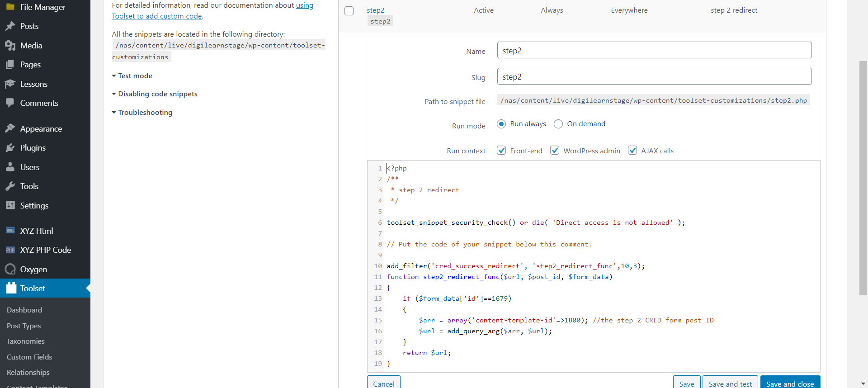Click the 'Everywhere' cell in step2 row
The image size is (868, 388).
(629, 10)
